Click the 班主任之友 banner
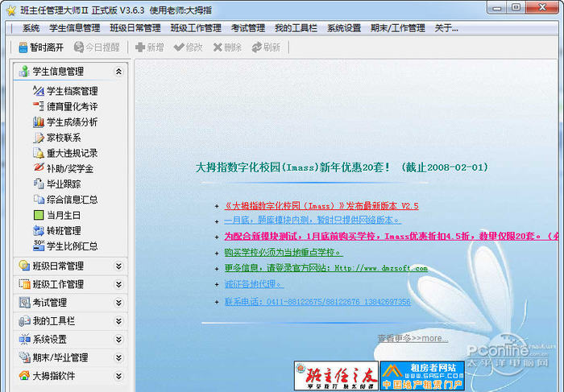 pyautogui.click(x=336, y=376)
